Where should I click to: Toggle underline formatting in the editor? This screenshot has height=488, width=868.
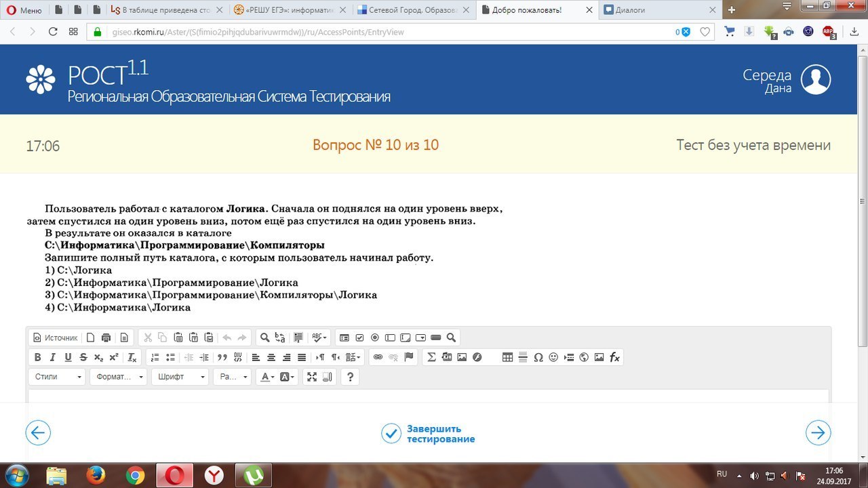(x=68, y=357)
